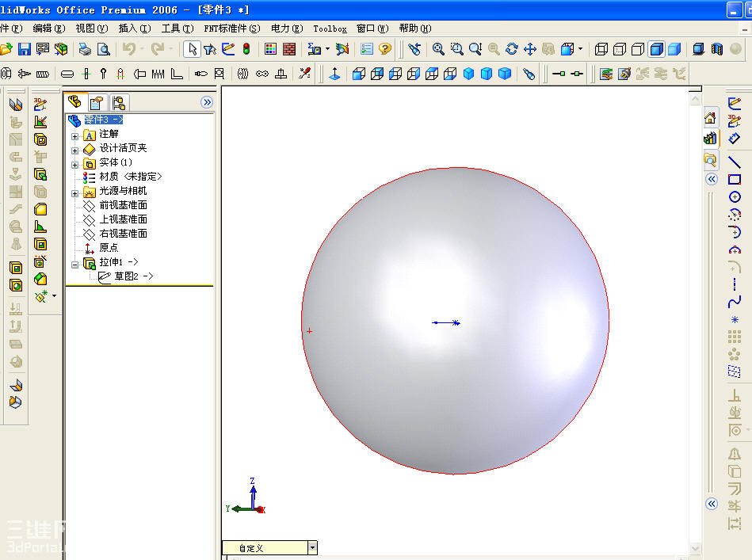Screen dimensions: 752x560
Task: Open the 视图(V) menu
Action: pos(92,29)
